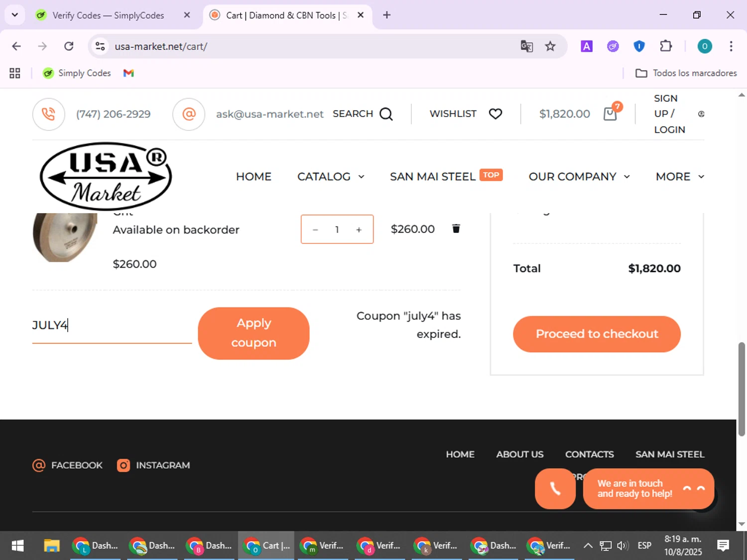The width and height of the screenshot is (747, 560).
Task: Bookmark this page with the star icon
Action: pyautogui.click(x=550, y=46)
